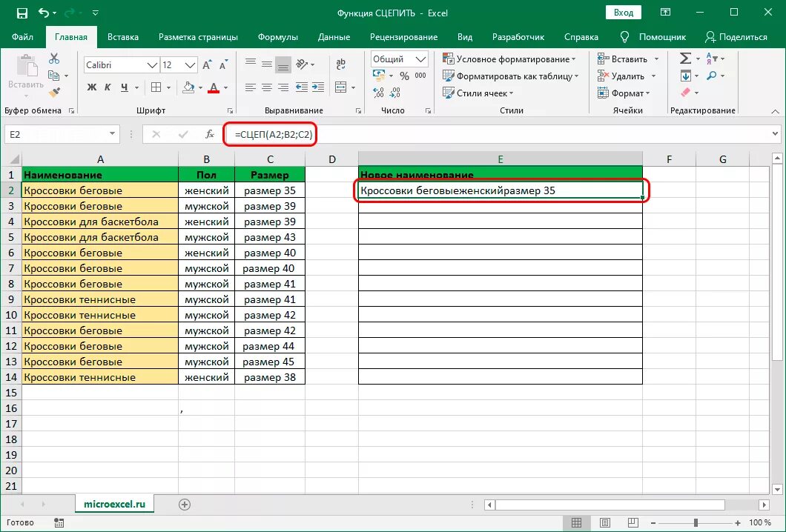The width and height of the screenshot is (786, 532).
Task: Switch to the Рецензирование tab
Action: click(x=403, y=36)
